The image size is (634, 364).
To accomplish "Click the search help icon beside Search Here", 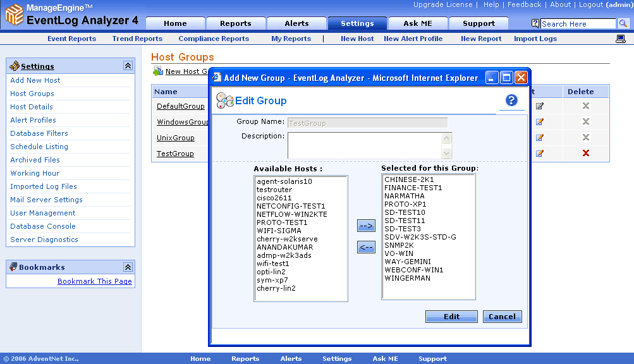I will tap(535, 23).
